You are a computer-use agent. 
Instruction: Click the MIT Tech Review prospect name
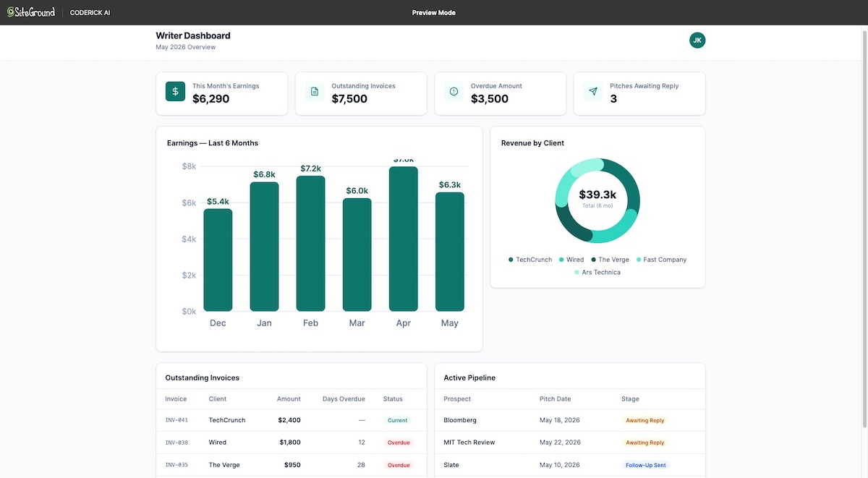[x=469, y=443]
